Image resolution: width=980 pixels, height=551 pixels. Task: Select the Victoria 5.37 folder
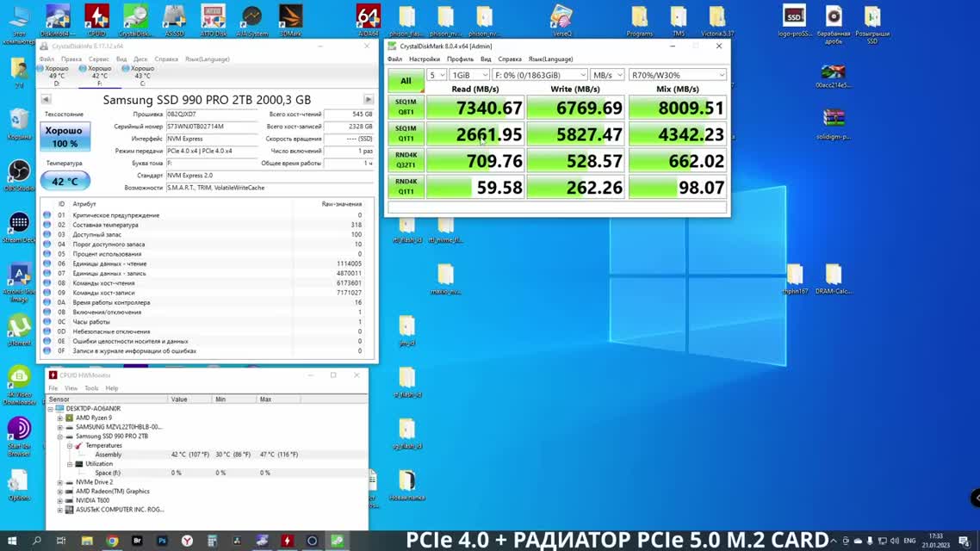[x=716, y=20]
